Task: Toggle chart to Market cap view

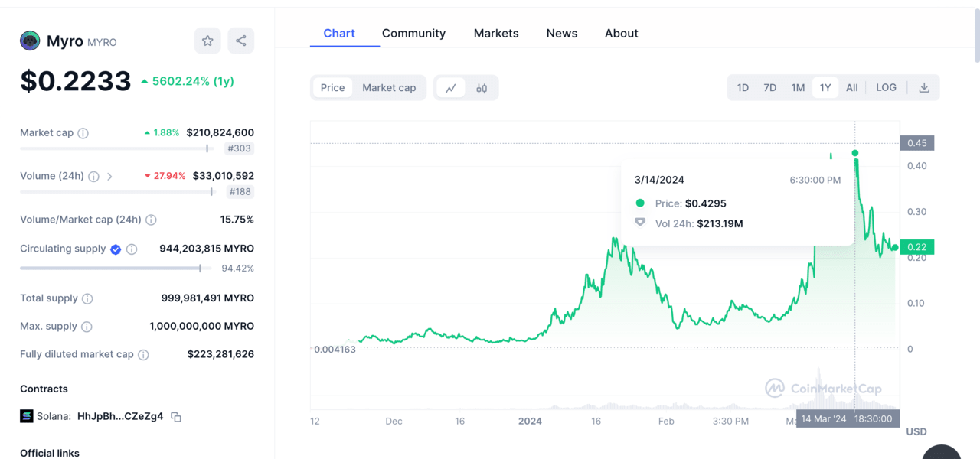Action: (x=389, y=88)
